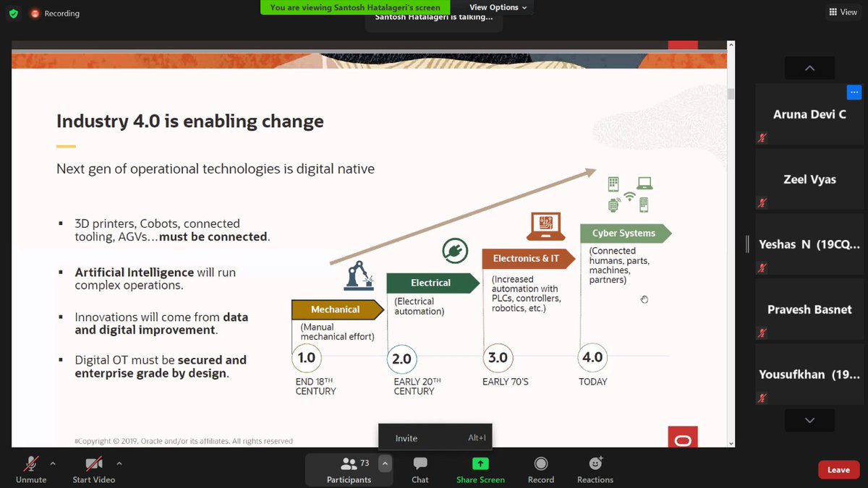Viewport: 868px width, 488px height.
Task: Click muted mic icon on Yousufkhan tile
Action: pyautogui.click(x=762, y=398)
